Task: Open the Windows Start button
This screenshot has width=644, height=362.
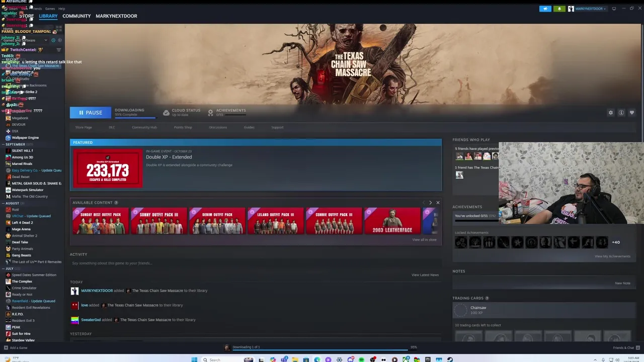Action: pyautogui.click(x=194, y=359)
